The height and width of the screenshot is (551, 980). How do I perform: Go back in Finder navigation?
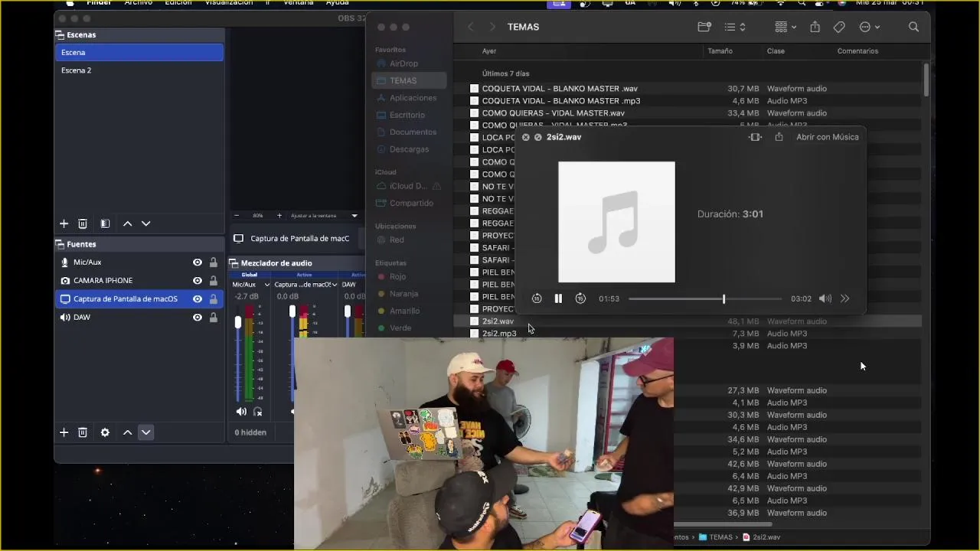(x=471, y=27)
